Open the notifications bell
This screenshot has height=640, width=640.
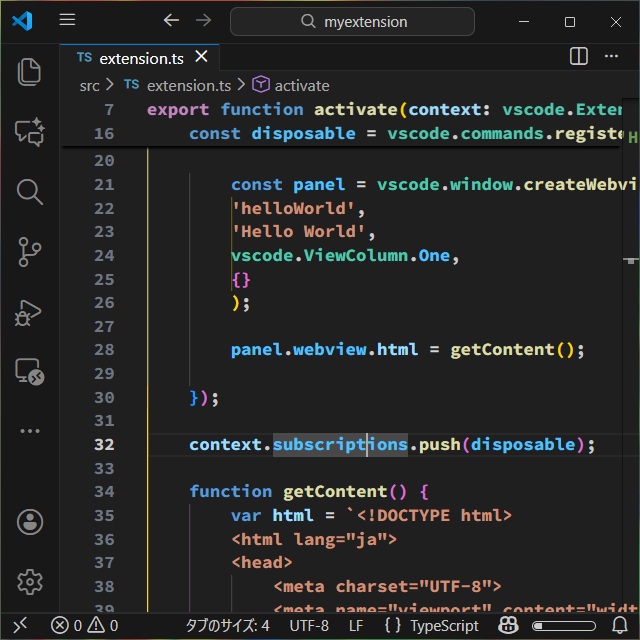[x=619, y=625]
